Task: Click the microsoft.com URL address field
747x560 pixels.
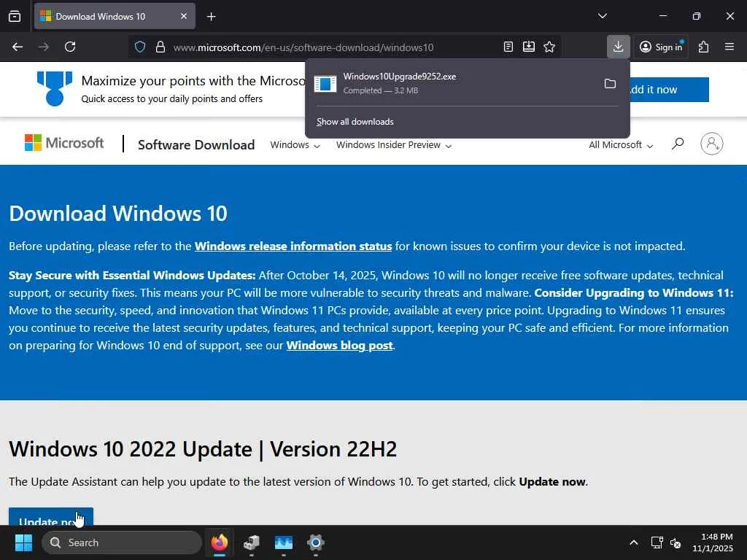Action: coord(303,47)
